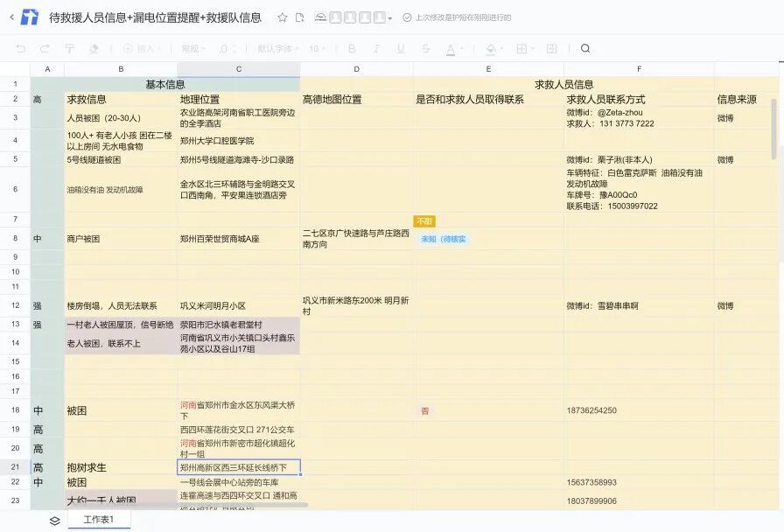The image size is (784, 532).
Task: Click the blue 未知（待核实 tag
Action: [444, 239]
